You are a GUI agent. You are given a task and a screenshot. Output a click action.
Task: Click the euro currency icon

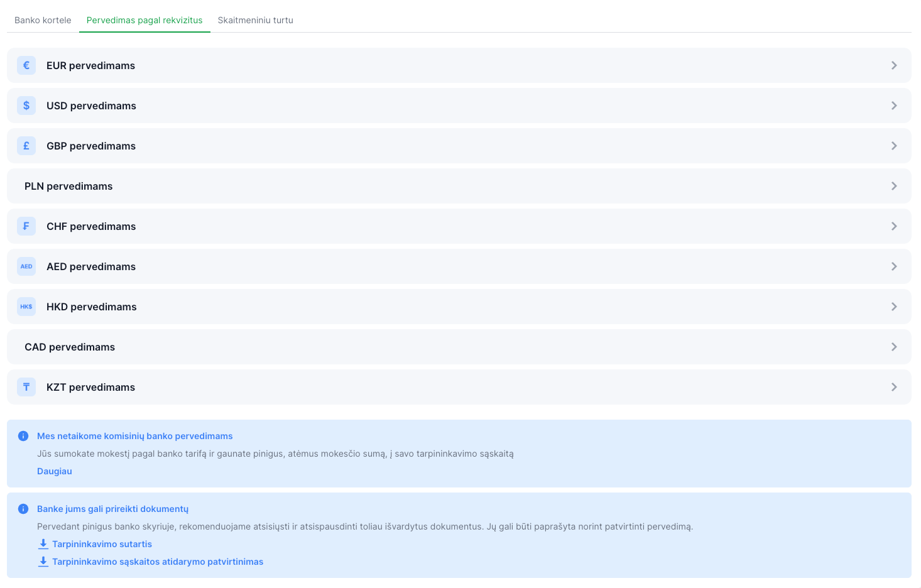[x=26, y=65]
